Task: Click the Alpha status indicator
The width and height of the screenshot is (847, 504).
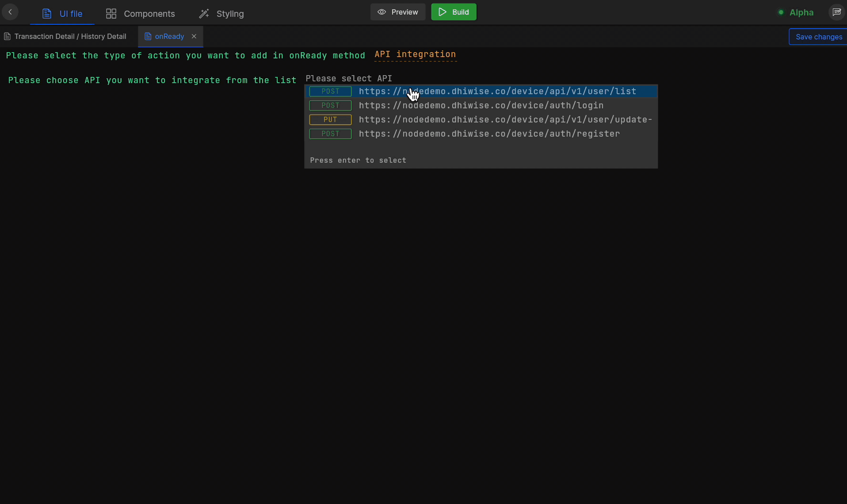Action: [796, 12]
